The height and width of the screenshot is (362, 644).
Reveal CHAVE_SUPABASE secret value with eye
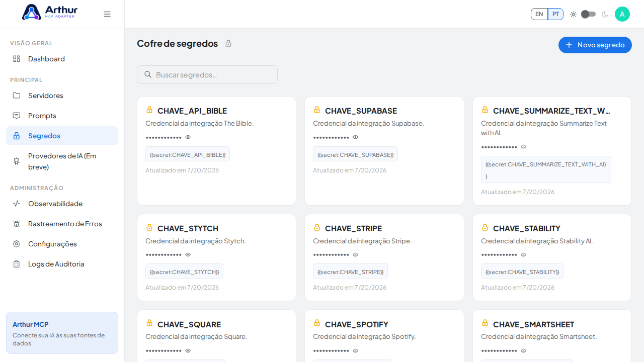[356, 137]
